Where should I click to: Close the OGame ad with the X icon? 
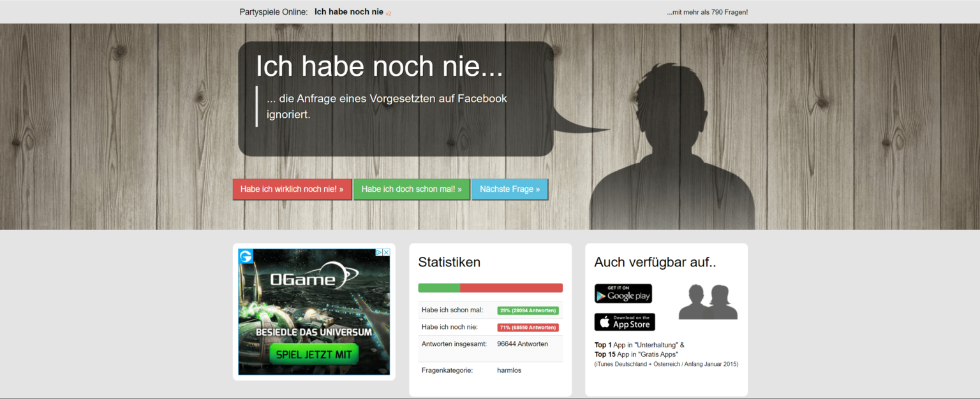pyautogui.click(x=386, y=252)
